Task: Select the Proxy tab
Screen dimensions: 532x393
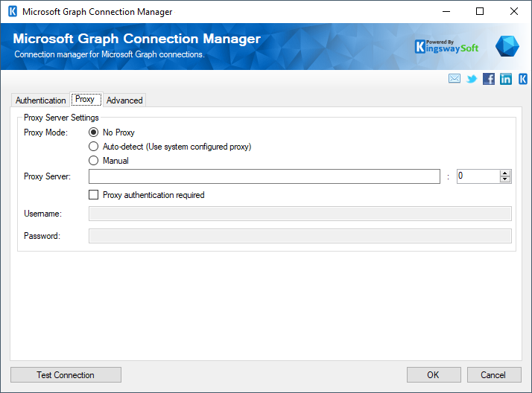Action: (86, 99)
